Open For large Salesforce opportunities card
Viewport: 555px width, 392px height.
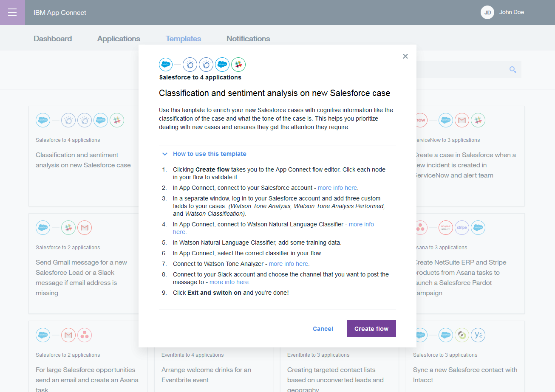coord(88,356)
